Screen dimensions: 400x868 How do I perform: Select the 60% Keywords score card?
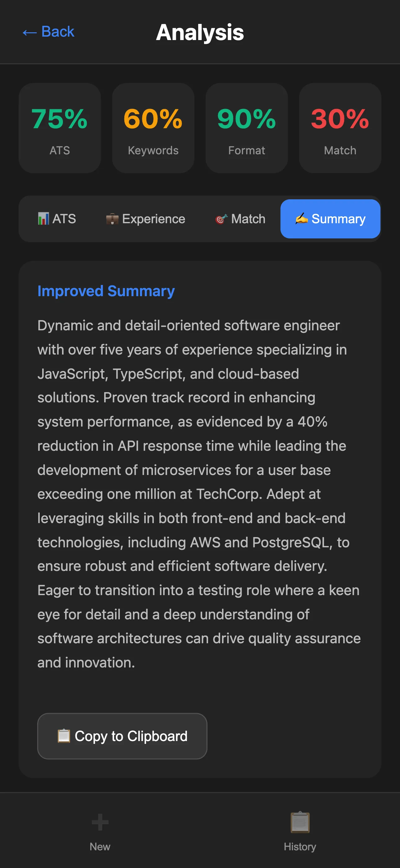click(153, 128)
